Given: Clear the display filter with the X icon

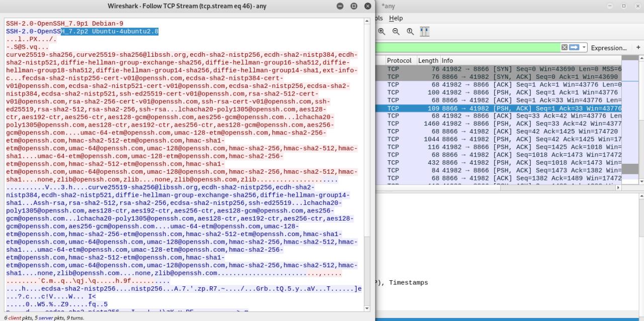Looking at the screenshot, I should pyautogui.click(x=564, y=47).
